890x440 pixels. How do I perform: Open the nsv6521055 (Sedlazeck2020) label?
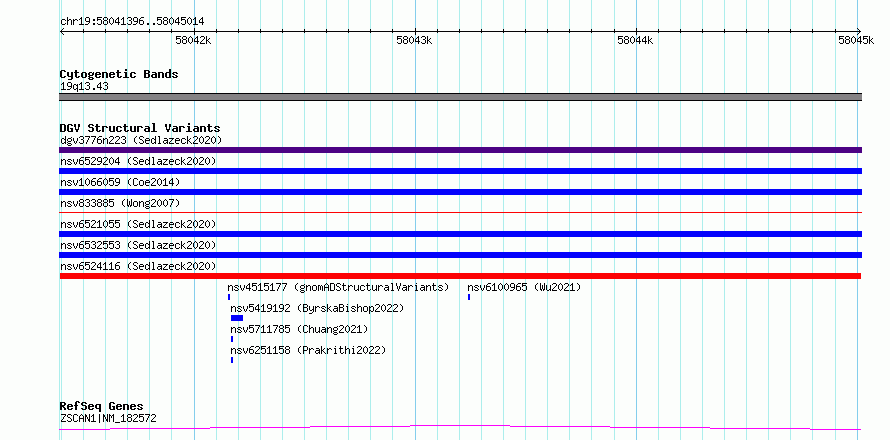pos(138,224)
